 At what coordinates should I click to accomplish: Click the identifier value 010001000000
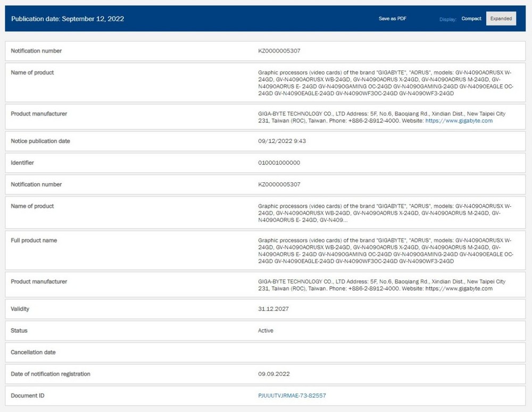(x=279, y=163)
